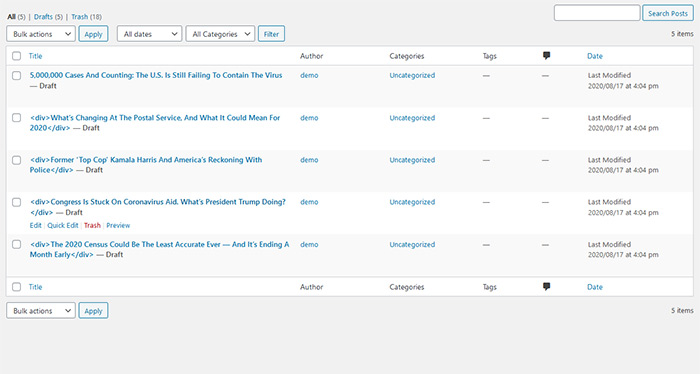Click Uncategorized in the Kamala Harris row

click(x=412, y=160)
